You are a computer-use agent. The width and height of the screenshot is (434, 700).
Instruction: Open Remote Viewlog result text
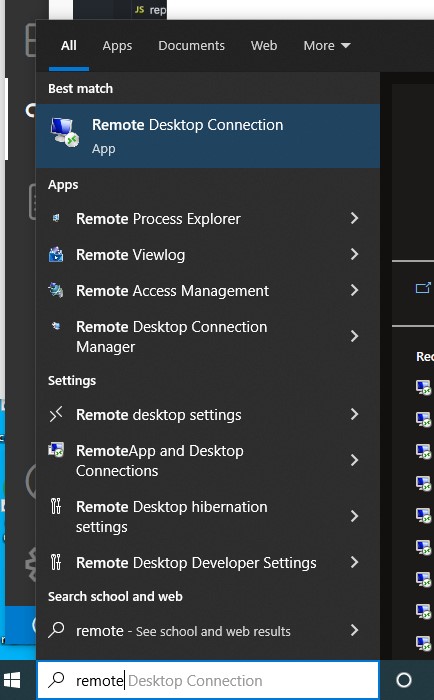point(130,255)
